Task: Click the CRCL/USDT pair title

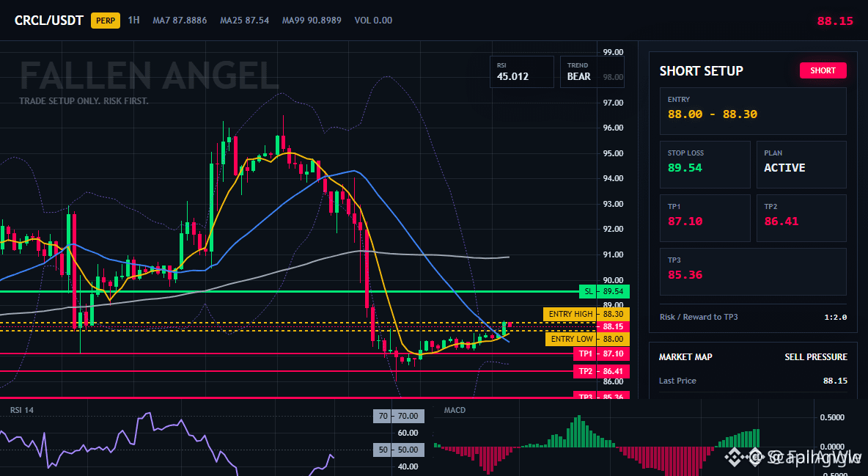Action: (48, 21)
